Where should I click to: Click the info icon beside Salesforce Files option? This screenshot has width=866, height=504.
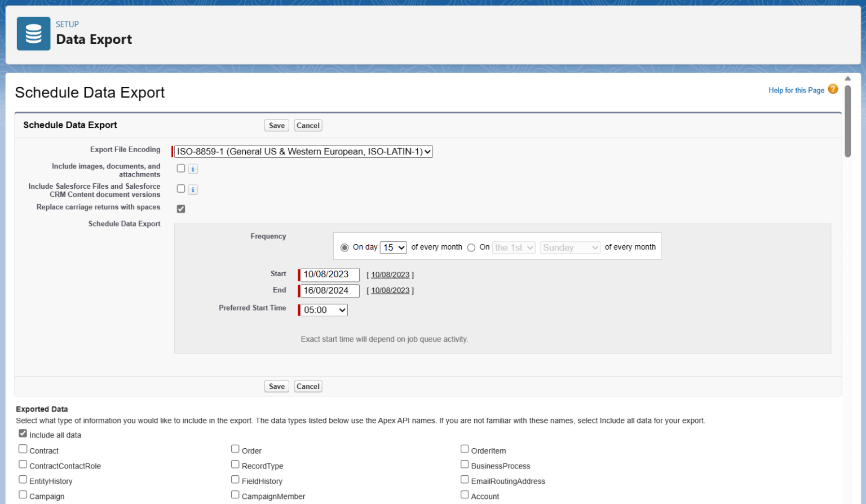(192, 189)
